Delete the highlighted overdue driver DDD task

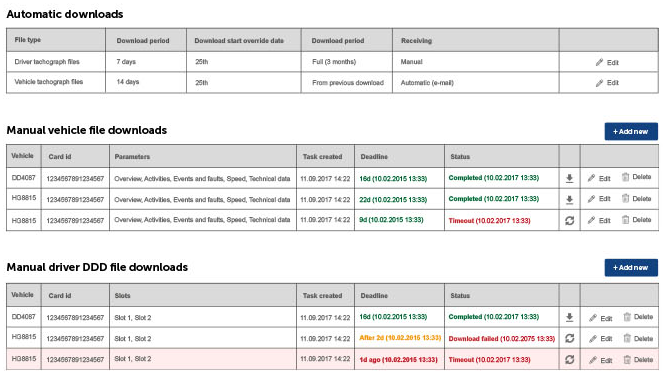pyautogui.click(x=638, y=360)
